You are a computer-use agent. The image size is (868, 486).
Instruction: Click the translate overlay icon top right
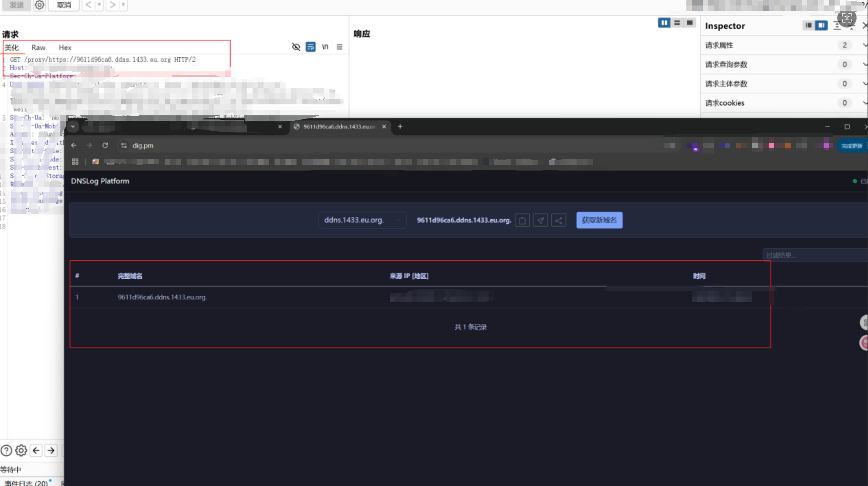click(x=847, y=18)
